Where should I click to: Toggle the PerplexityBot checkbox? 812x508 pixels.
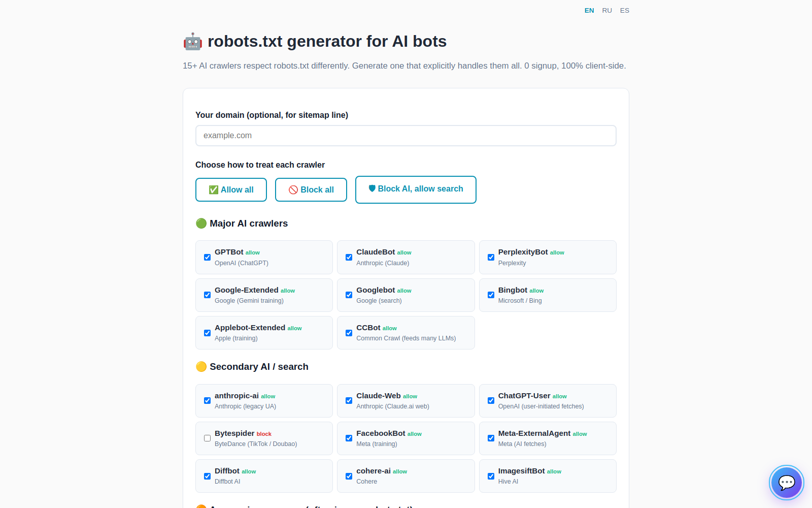click(x=491, y=257)
